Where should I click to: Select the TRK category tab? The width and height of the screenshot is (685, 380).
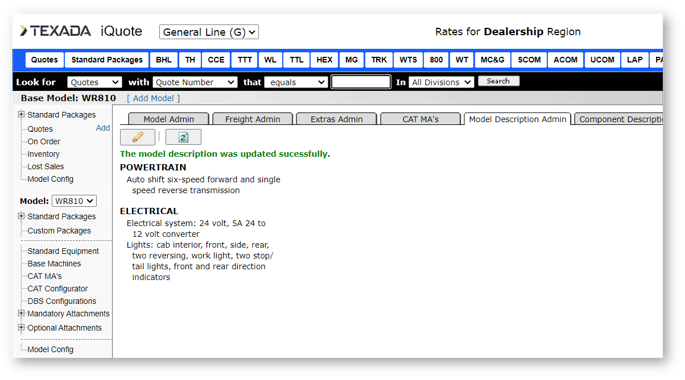[379, 60]
